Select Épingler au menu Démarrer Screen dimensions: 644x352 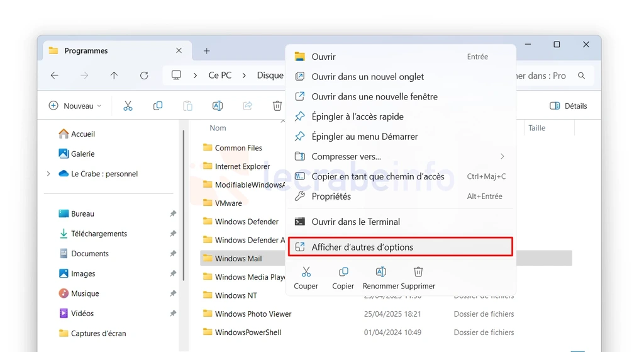click(x=401, y=137)
